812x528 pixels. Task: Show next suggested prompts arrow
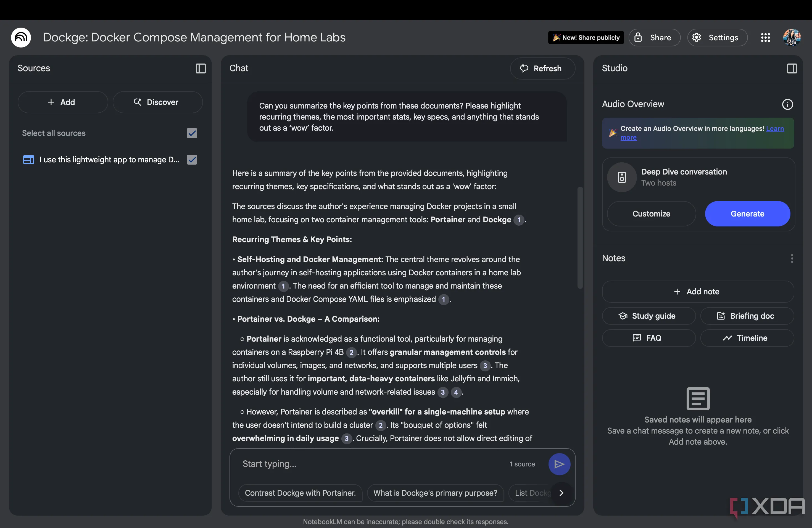(x=561, y=493)
